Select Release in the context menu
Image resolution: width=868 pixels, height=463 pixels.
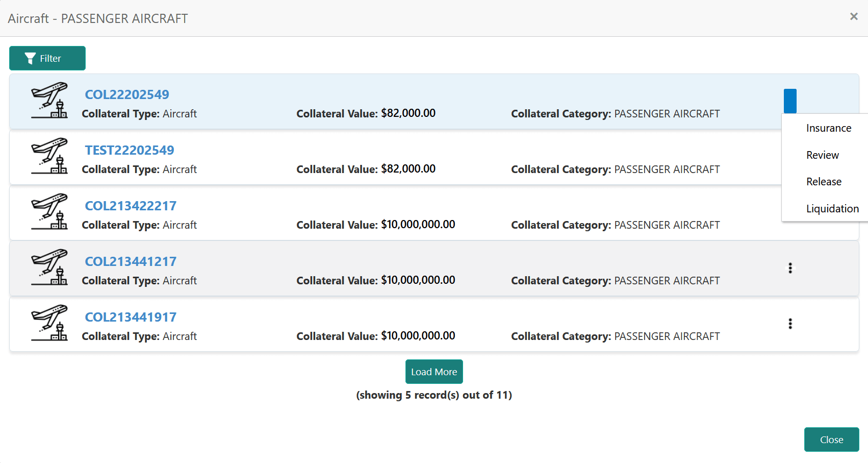pyautogui.click(x=824, y=182)
